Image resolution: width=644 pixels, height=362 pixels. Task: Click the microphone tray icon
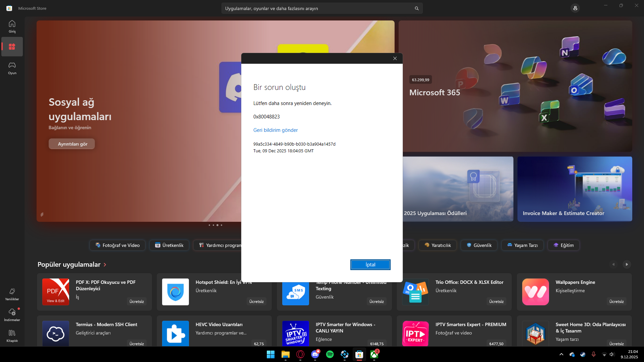tap(593, 354)
